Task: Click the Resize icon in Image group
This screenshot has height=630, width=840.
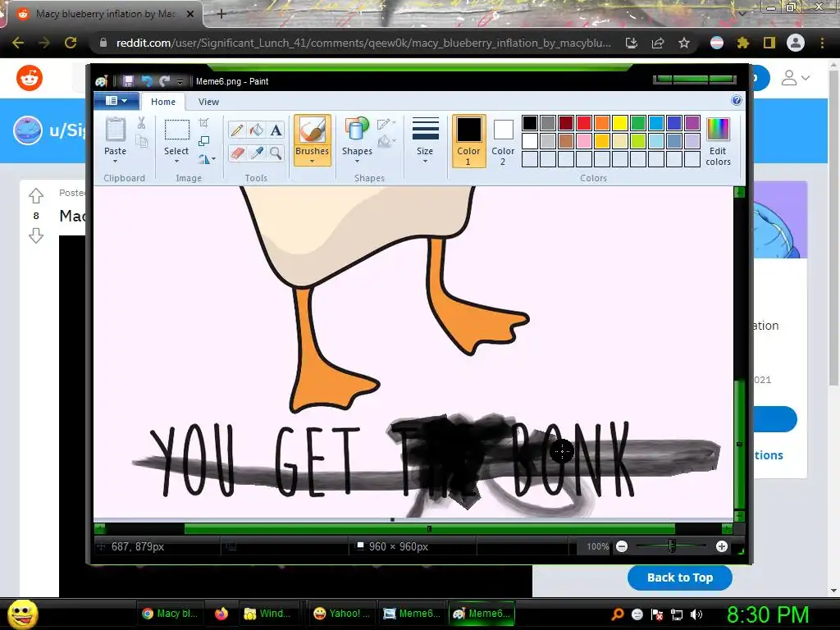Action: tap(203, 141)
